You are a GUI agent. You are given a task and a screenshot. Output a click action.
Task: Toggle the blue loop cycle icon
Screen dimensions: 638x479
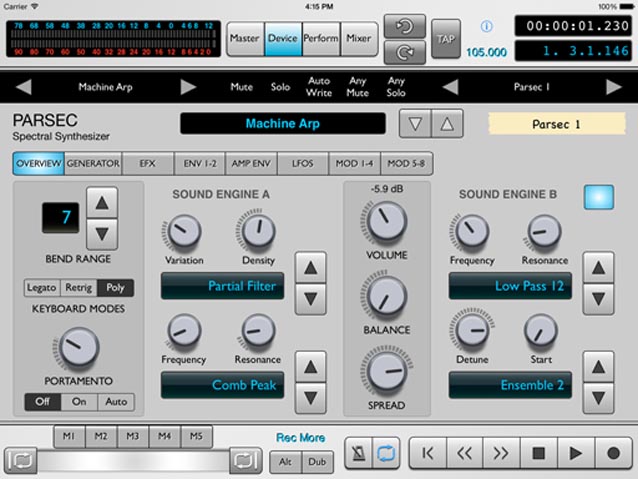[x=386, y=453]
